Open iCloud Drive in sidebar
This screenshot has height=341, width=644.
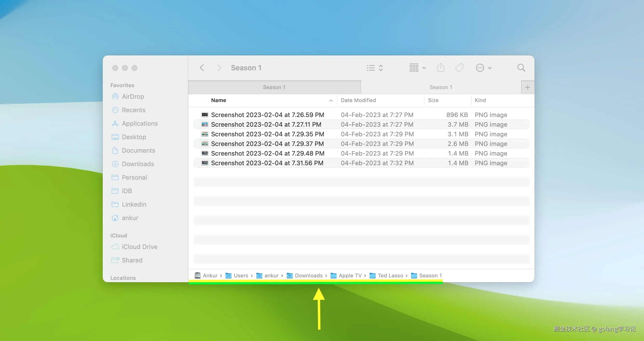click(x=139, y=247)
